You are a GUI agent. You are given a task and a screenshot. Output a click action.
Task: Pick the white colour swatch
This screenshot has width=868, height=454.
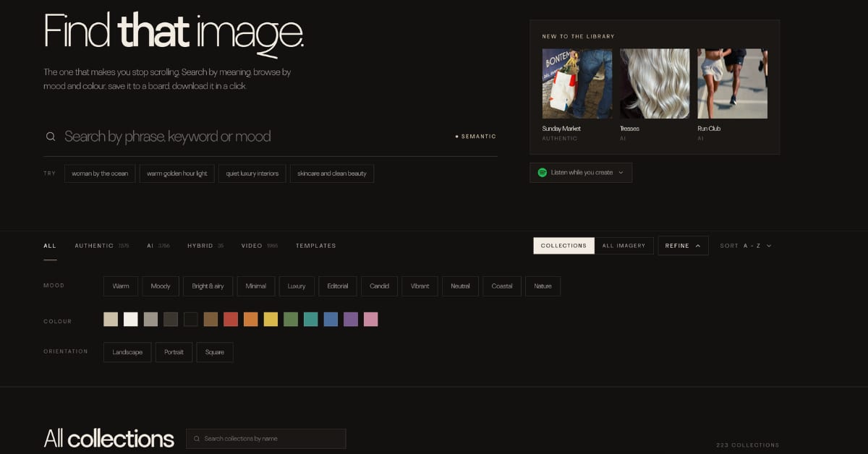coord(131,320)
